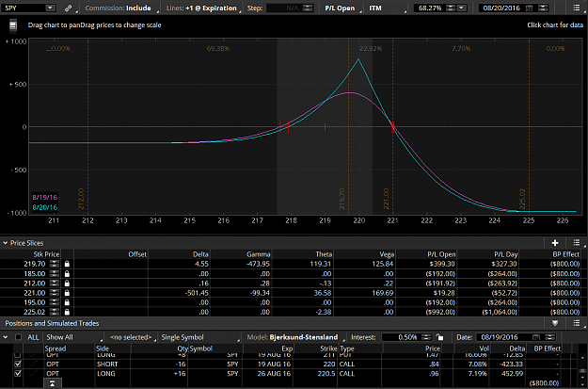Open the SPY symbol dropdown

50,8
